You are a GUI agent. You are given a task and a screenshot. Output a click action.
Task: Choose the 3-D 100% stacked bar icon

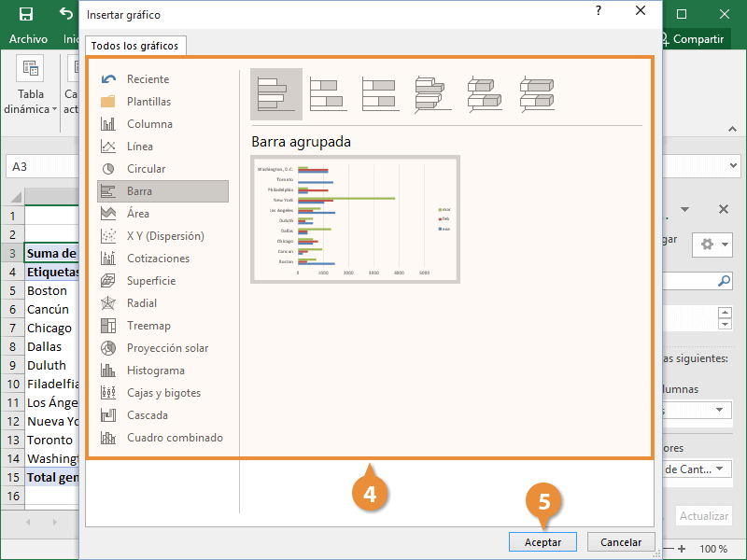[x=537, y=94]
